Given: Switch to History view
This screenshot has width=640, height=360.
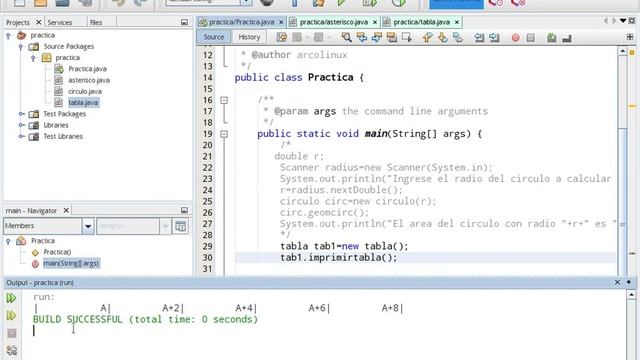Looking at the screenshot, I should [x=249, y=37].
